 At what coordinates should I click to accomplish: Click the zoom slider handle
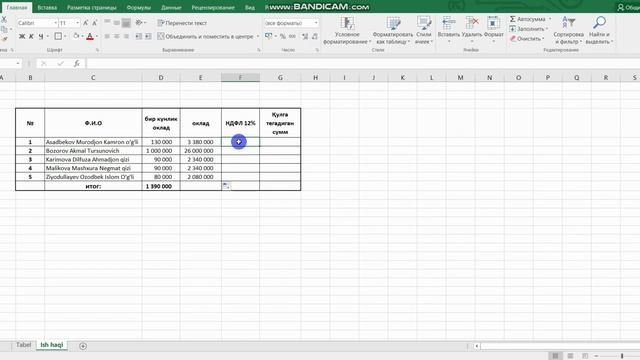(x=622, y=356)
